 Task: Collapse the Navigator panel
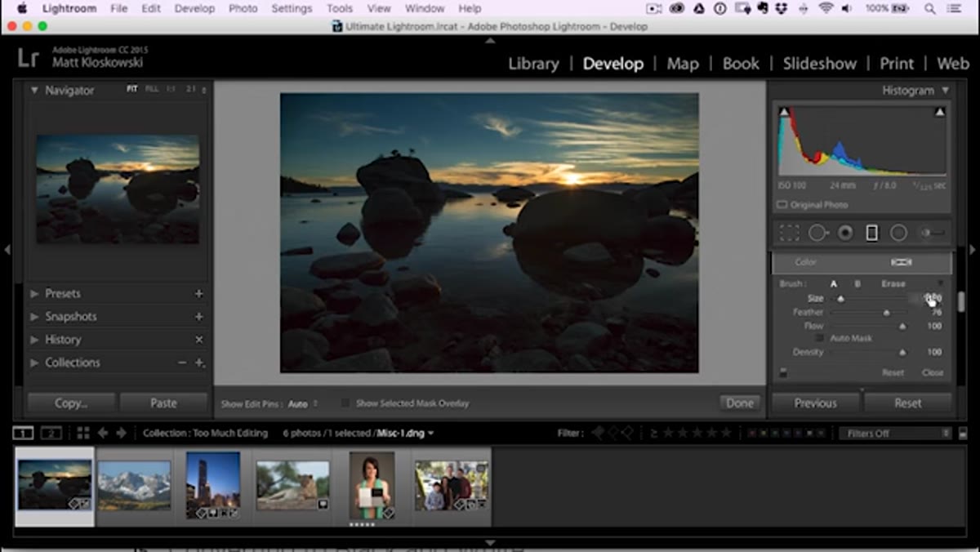35,91
